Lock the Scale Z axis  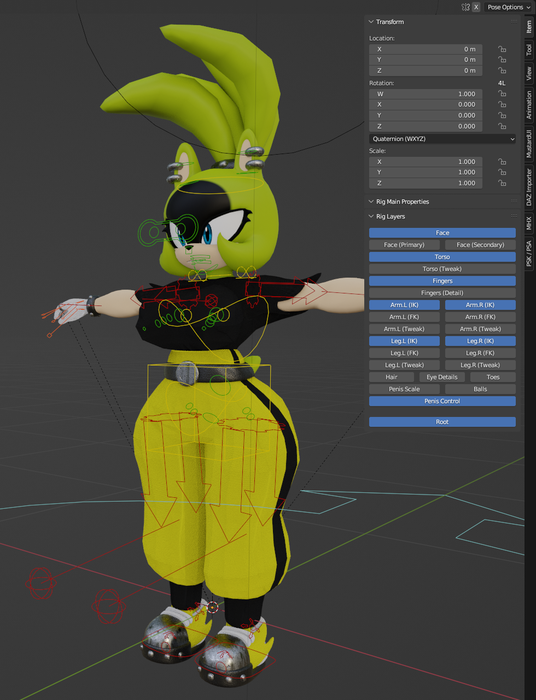(502, 183)
